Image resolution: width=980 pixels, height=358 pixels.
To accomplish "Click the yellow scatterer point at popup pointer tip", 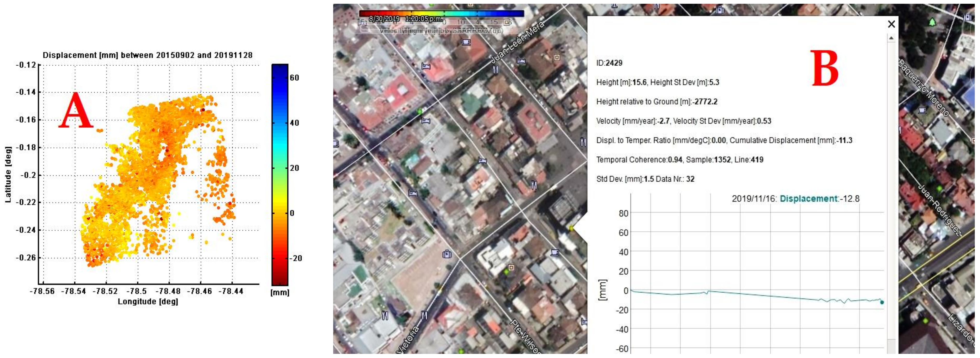I will pos(571,228).
